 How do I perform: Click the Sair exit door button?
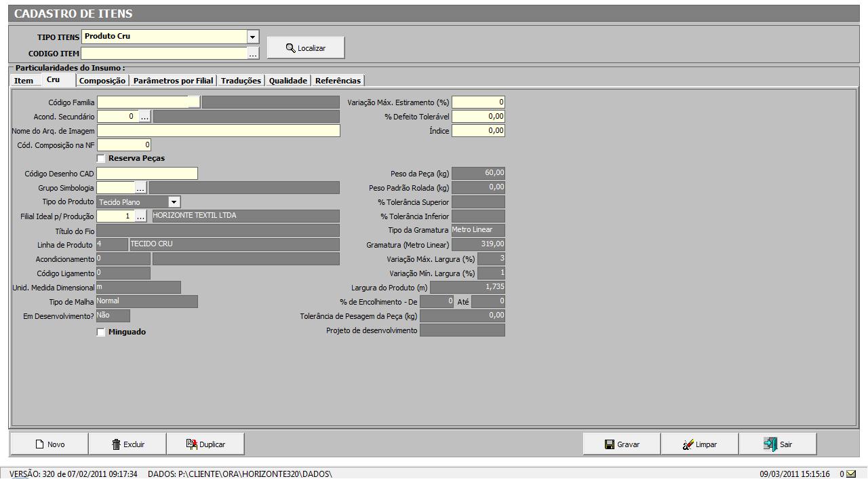[x=778, y=444]
